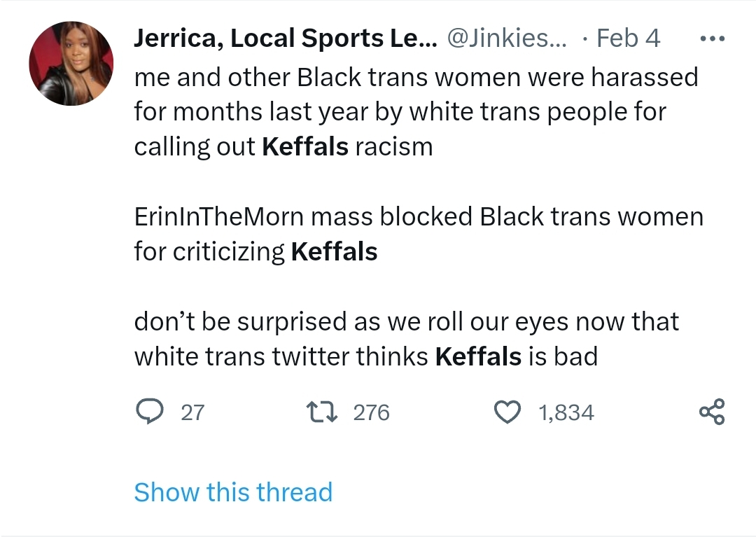Click the tweet's first paragraph text
Image resolution: width=756 pixels, height=537 pixels.
pyautogui.click(x=416, y=112)
